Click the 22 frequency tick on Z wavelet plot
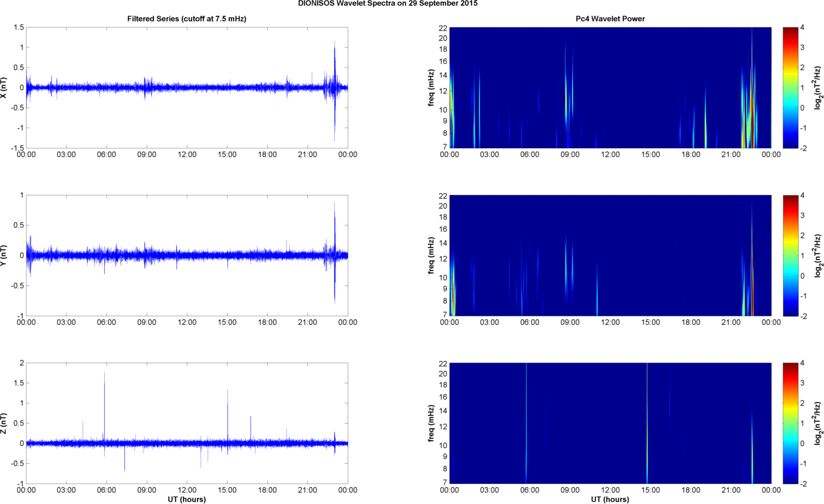824x504 pixels. [443, 363]
